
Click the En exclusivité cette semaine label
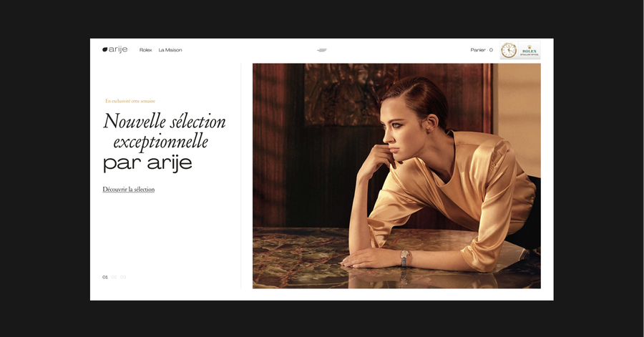click(x=130, y=101)
